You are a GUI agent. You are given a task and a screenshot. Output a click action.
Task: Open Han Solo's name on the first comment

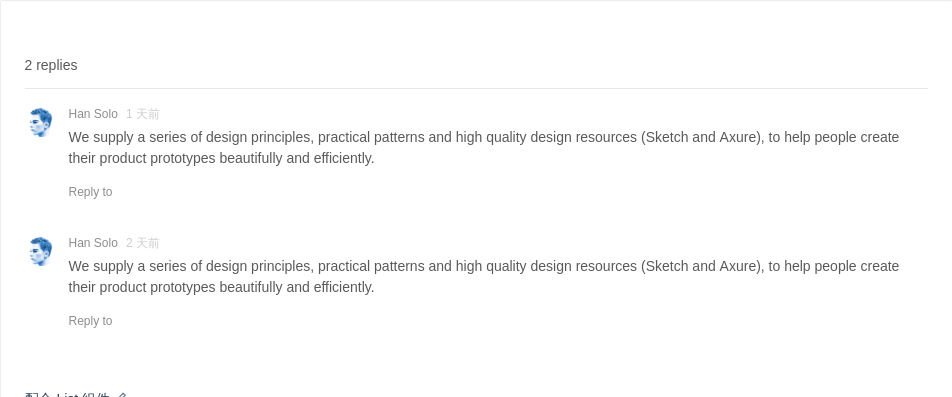pos(93,114)
